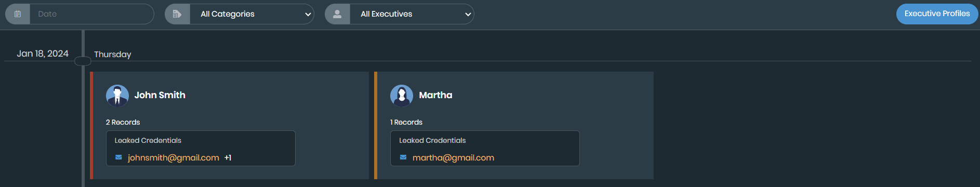
Task: Expand the All Executives dropdown
Action: pos(412,14)
